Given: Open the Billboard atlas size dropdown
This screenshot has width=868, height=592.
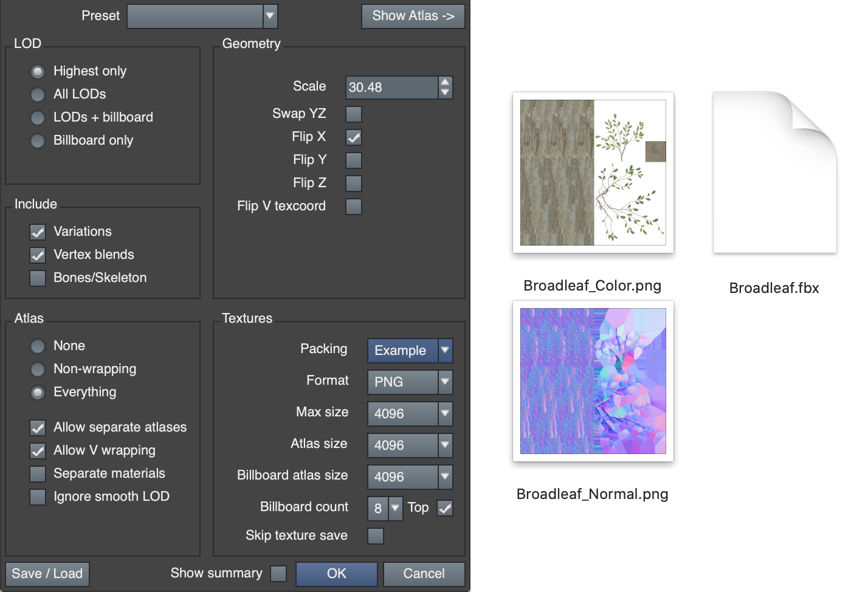Looking at the screenshot, I should point(410,477).
